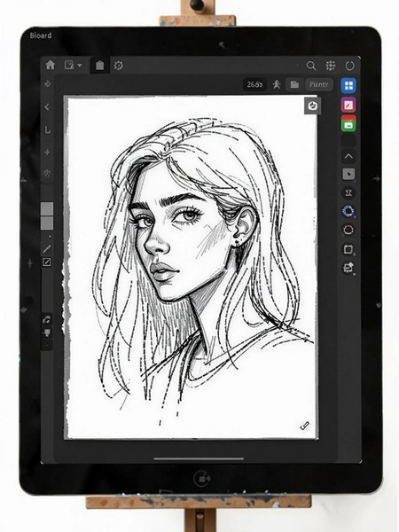399x532 pixels.
Task: Open the magnifier search icon
Action: [311, 66]
